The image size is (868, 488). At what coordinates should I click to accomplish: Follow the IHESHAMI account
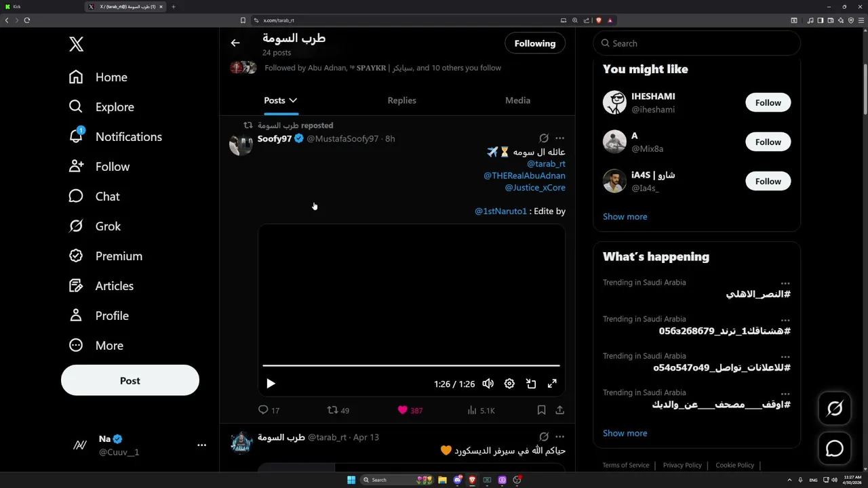point(768,103)
